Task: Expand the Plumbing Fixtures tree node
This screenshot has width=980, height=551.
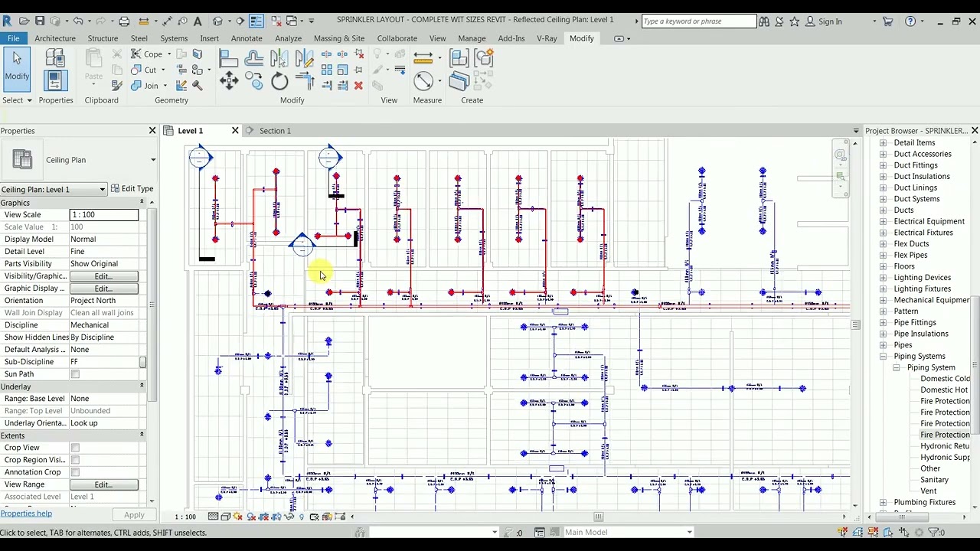Action: click(x=883, y=503)
